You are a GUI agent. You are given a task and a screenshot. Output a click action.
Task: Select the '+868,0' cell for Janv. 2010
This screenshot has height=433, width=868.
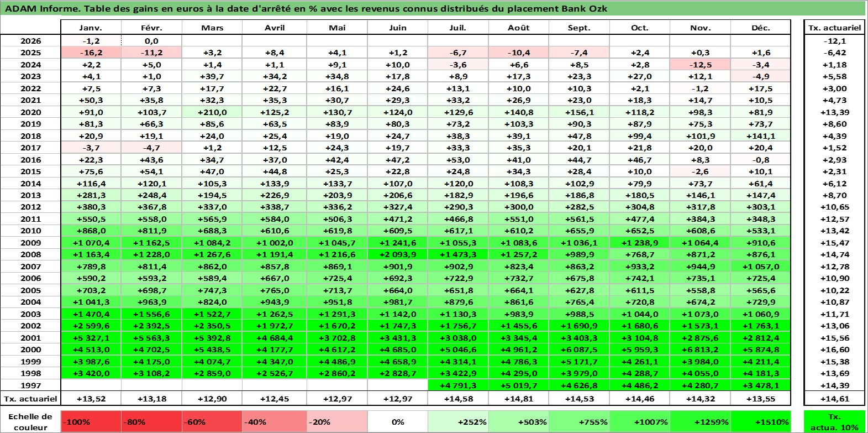click(91, 231)
